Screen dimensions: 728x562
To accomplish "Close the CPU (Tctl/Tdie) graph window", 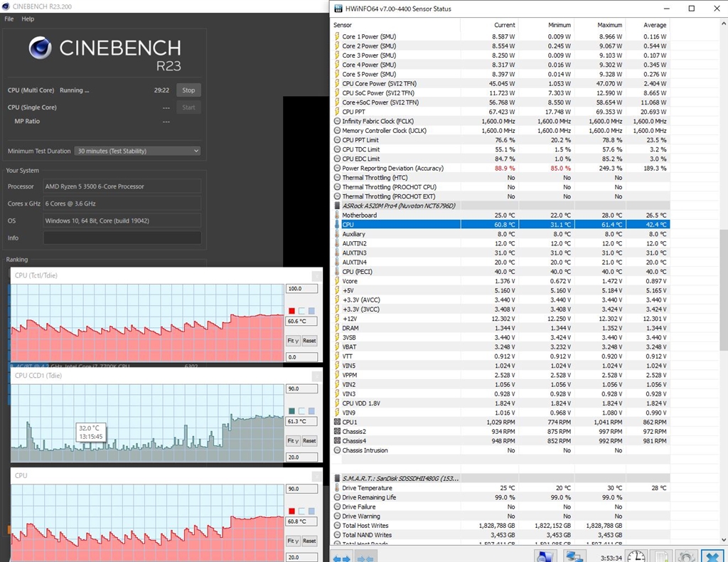I will [317, 275].
